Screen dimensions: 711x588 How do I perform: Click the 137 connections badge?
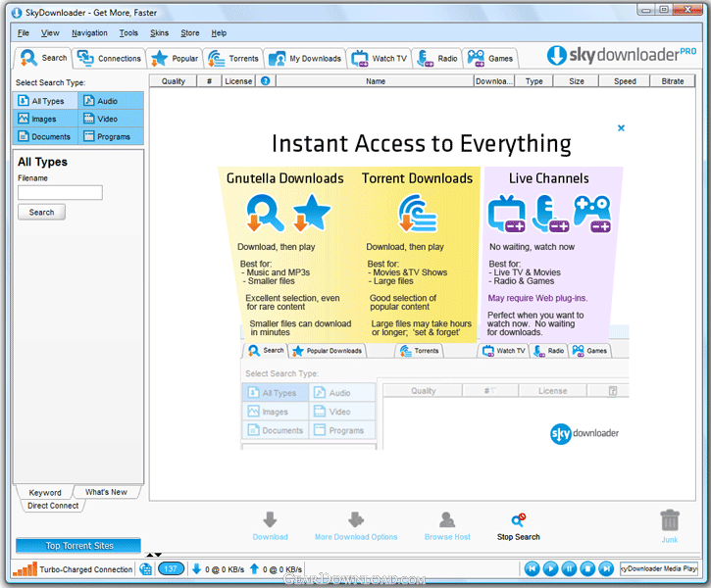pos(171,568)
